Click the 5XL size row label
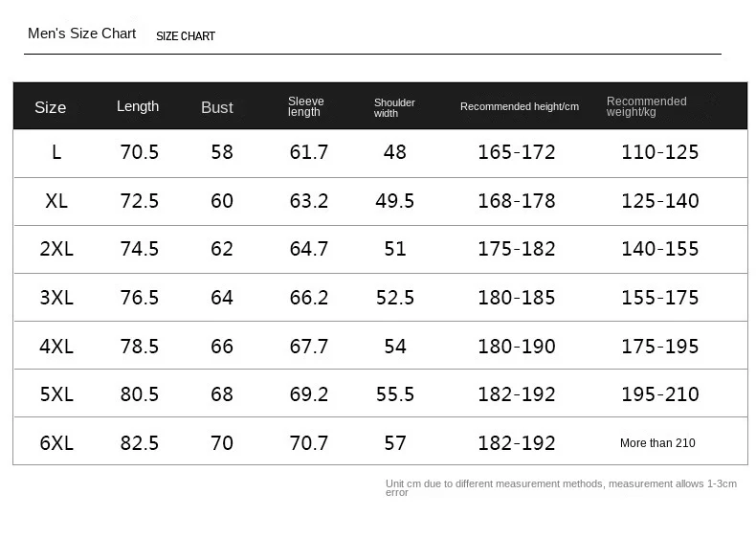756x539 pixels. (x=56, y=394)
